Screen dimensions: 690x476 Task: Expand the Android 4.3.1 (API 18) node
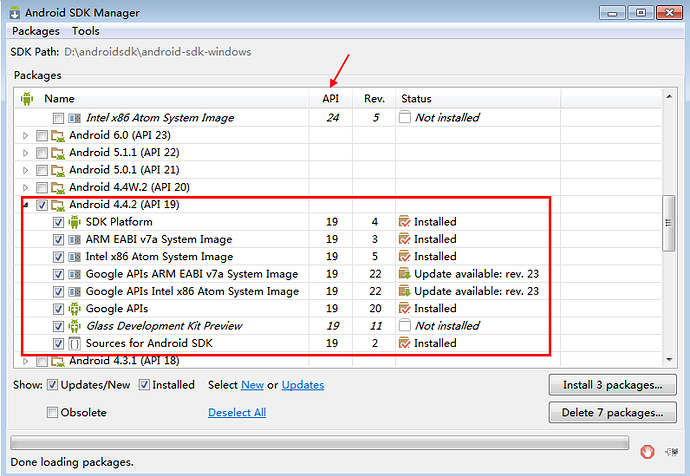pos(26,361)
